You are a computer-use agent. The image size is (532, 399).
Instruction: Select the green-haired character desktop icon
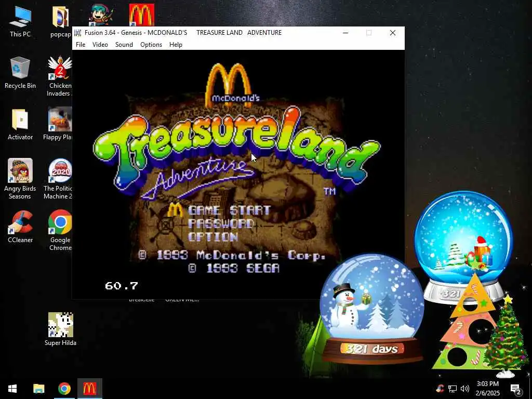(101, 15)
